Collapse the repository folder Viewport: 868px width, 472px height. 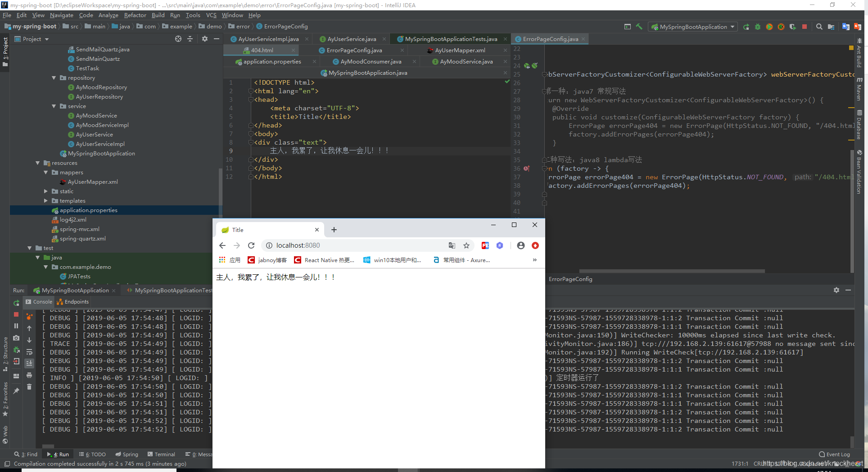[54, 78]
